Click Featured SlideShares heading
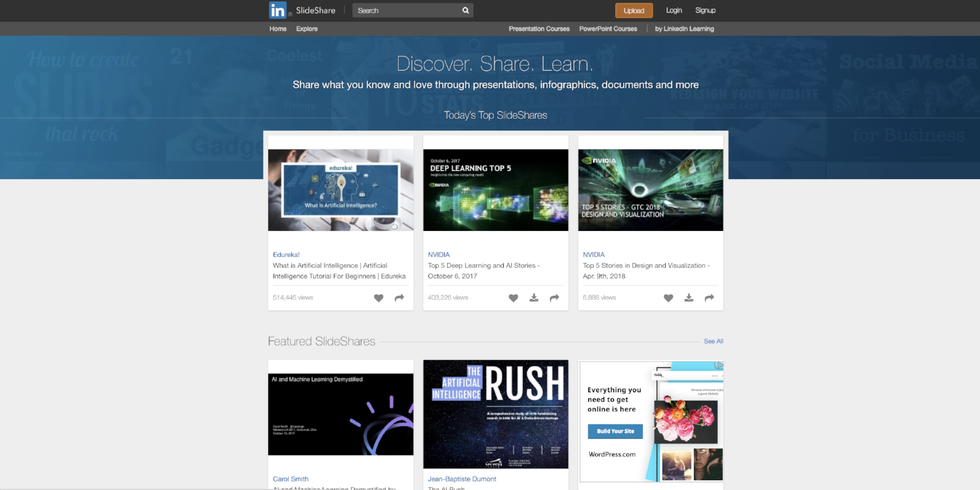Image resolution: width=980 pixels, height=490 pixels. coord(321,342)
